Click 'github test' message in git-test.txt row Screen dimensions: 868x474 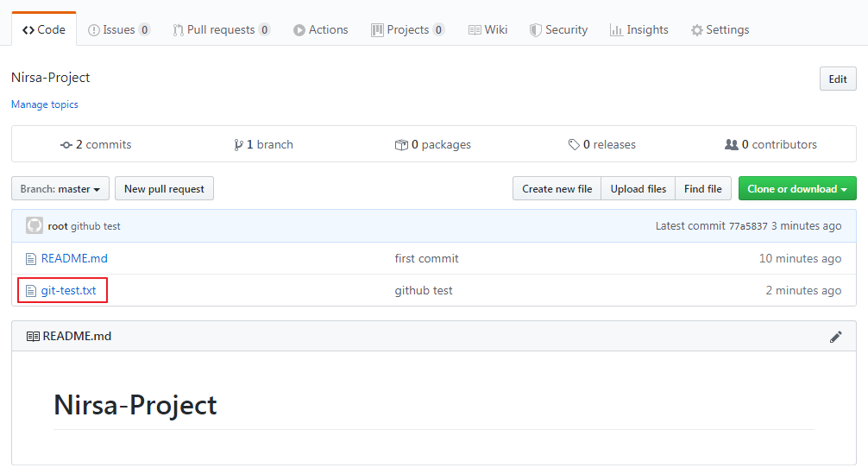tap(424, 291)
